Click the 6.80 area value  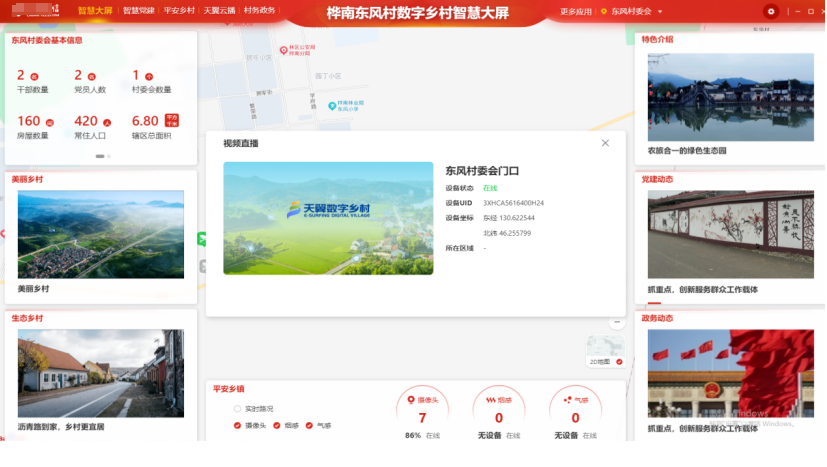(145, 121)
